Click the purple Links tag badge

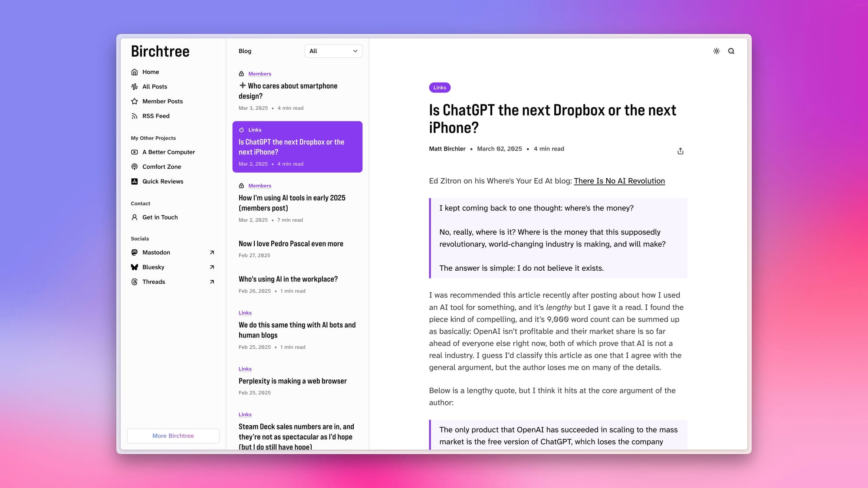[x=440, y=88]
